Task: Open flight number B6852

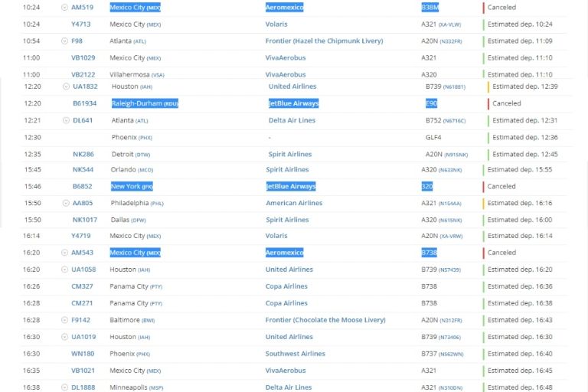Action: click(x=82, y=187)
